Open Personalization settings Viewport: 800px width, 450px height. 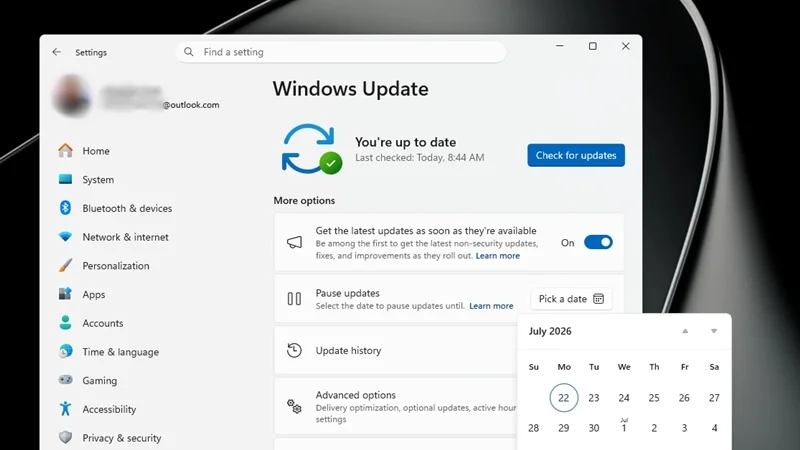(x=117, y=266)
